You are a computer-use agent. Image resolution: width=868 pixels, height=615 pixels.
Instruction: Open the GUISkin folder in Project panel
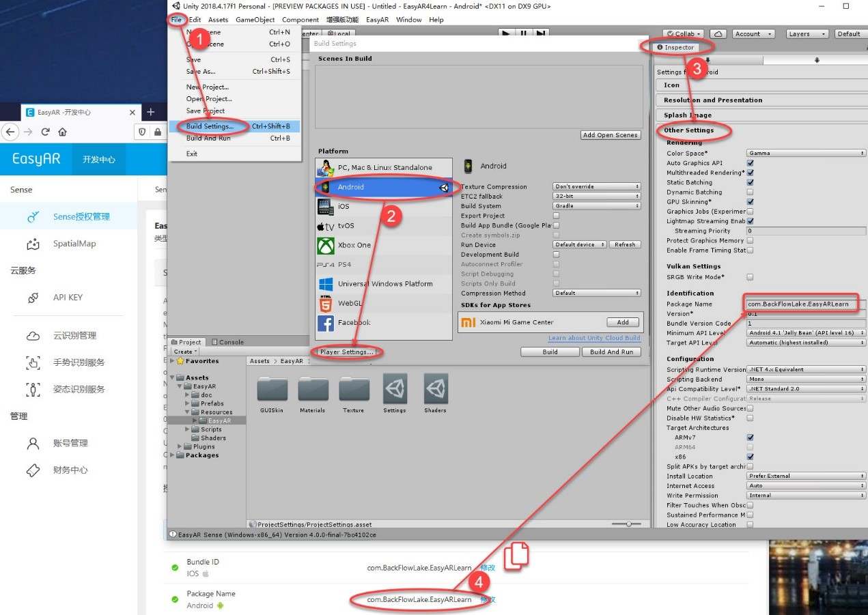point(272,388)
